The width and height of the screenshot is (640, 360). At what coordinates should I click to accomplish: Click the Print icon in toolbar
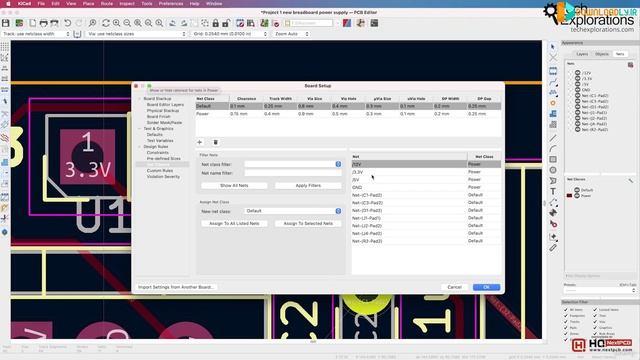click(43, 23)
